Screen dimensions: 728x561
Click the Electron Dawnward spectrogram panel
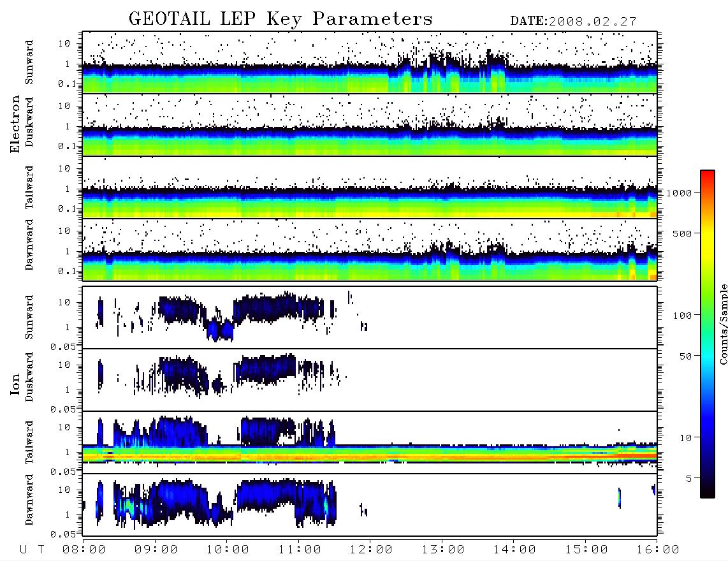(370, 249)
